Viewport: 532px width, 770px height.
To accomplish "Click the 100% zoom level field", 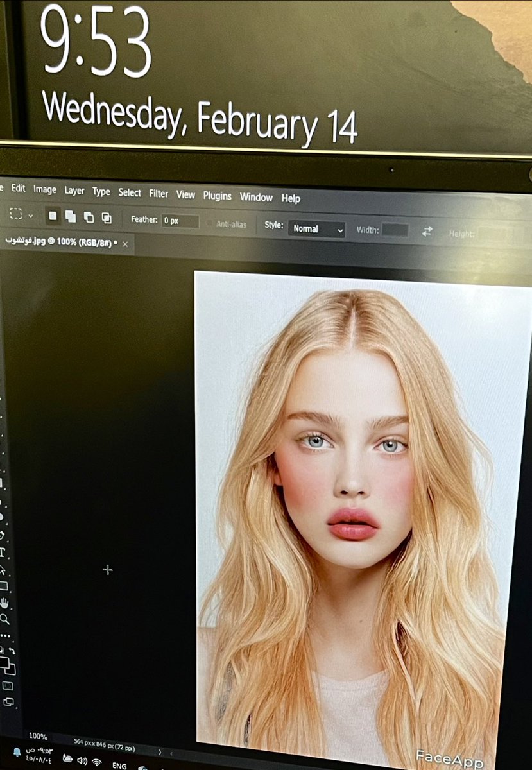I will click(x=38, y=737).
